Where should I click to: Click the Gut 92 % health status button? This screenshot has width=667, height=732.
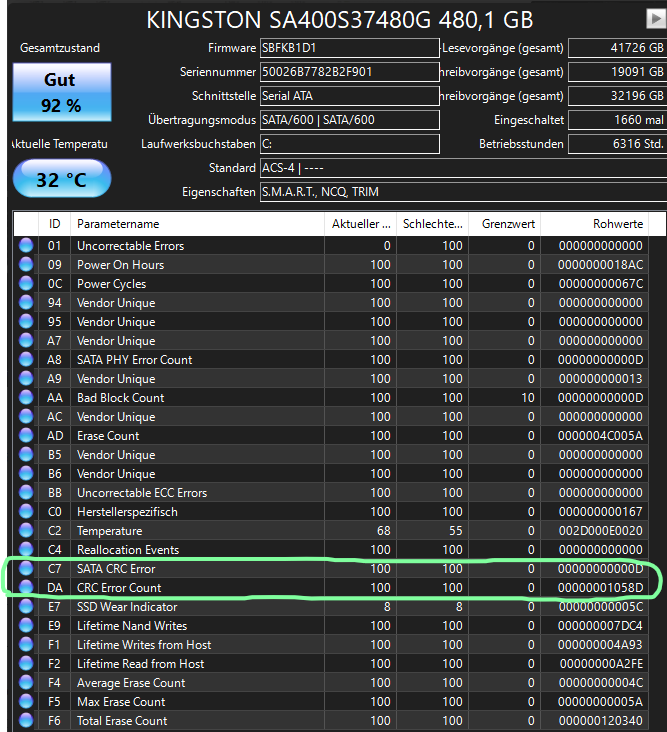[x=62, y=92]
